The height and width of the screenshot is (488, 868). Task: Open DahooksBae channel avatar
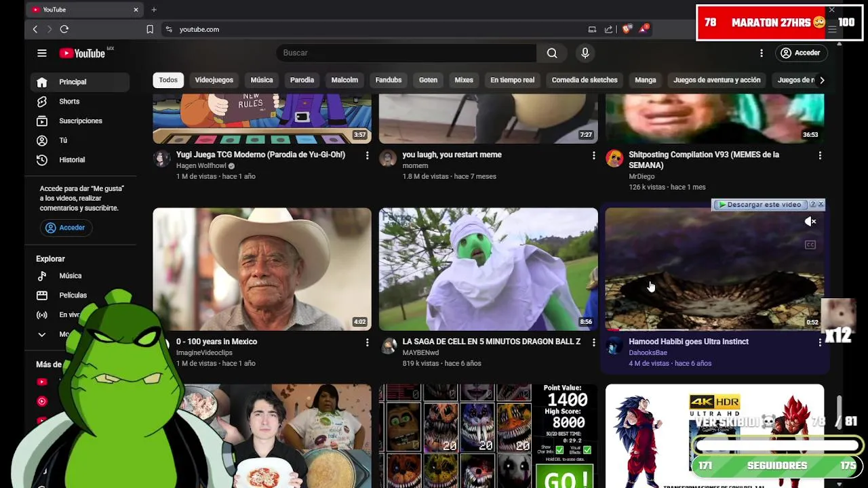point(614,346)
